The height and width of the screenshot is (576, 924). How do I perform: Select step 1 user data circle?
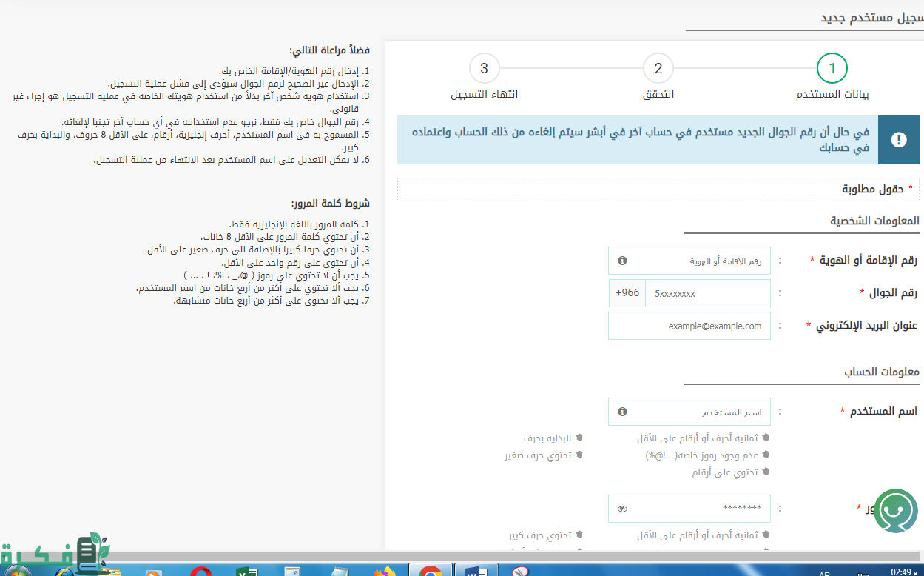pyautogui.click(x=832, y=69)
